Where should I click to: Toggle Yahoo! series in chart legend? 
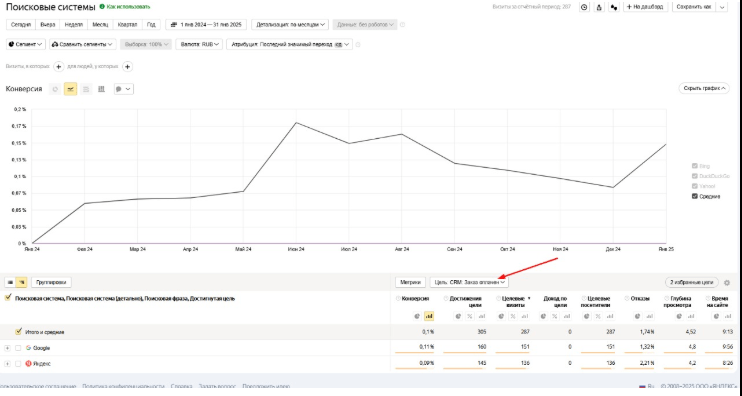pos(695,186)
